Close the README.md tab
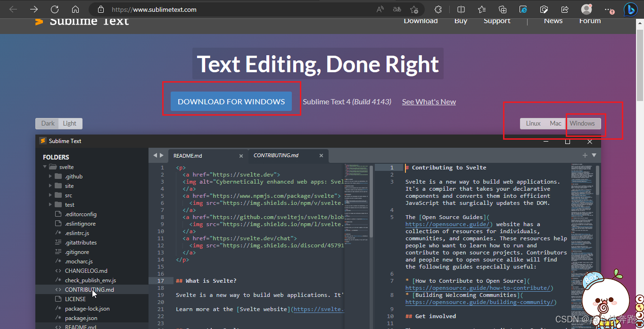 pos(241,156)
